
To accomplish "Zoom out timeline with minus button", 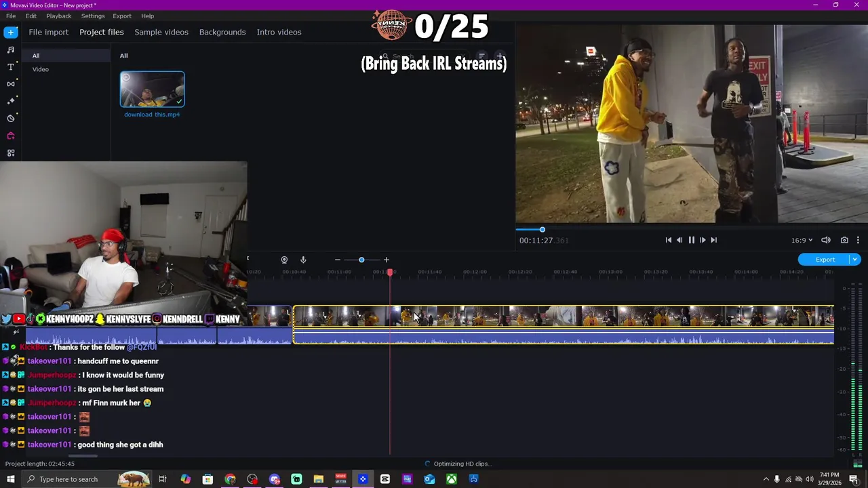I will pos(337,260).
